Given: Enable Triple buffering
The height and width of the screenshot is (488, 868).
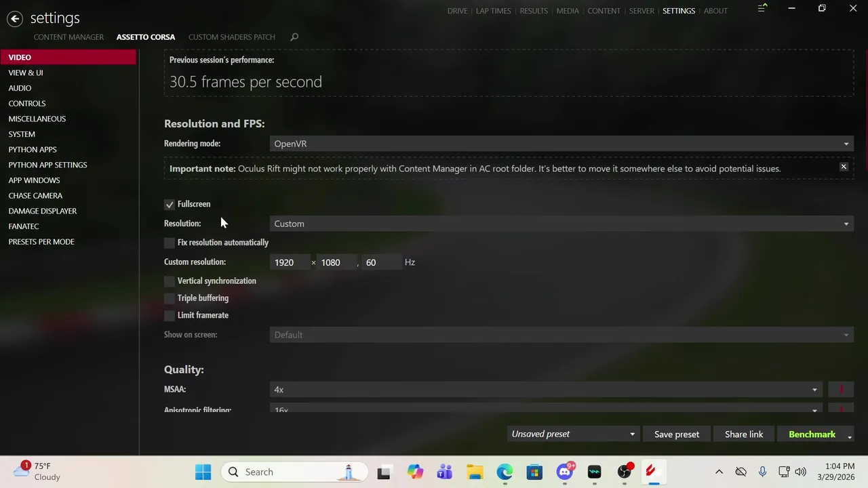Looking at the screenshot, I should [170, 298].
